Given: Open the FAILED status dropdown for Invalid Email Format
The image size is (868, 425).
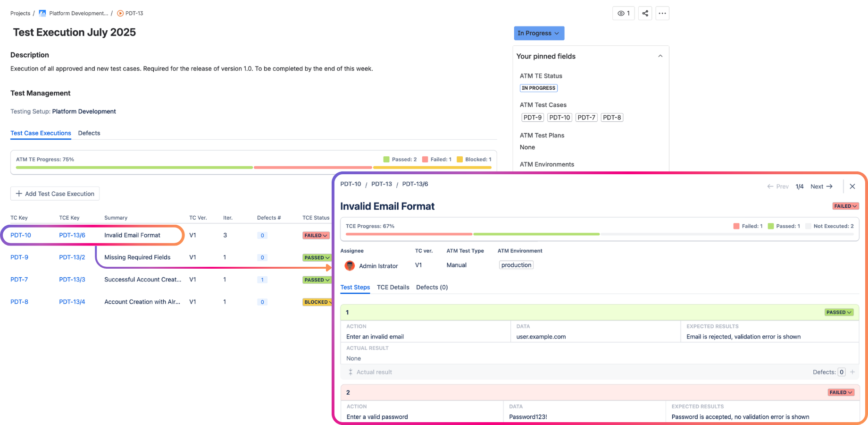Looking at the screenshot, I should 845,206.
